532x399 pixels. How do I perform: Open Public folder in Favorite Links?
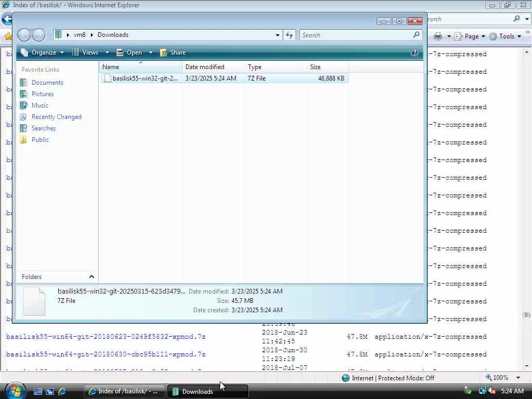pyautogui.click(x=40, y=140)
